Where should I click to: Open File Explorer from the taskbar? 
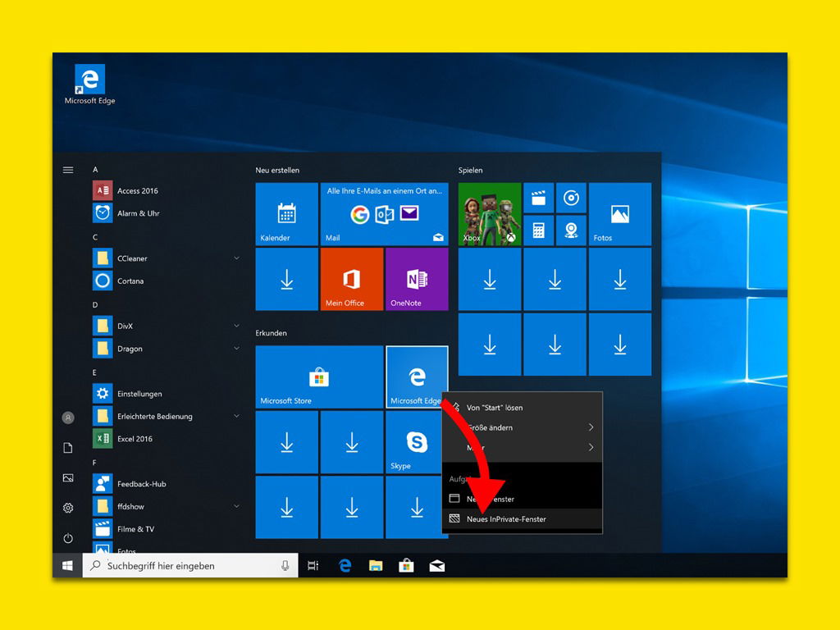point(376,566)
